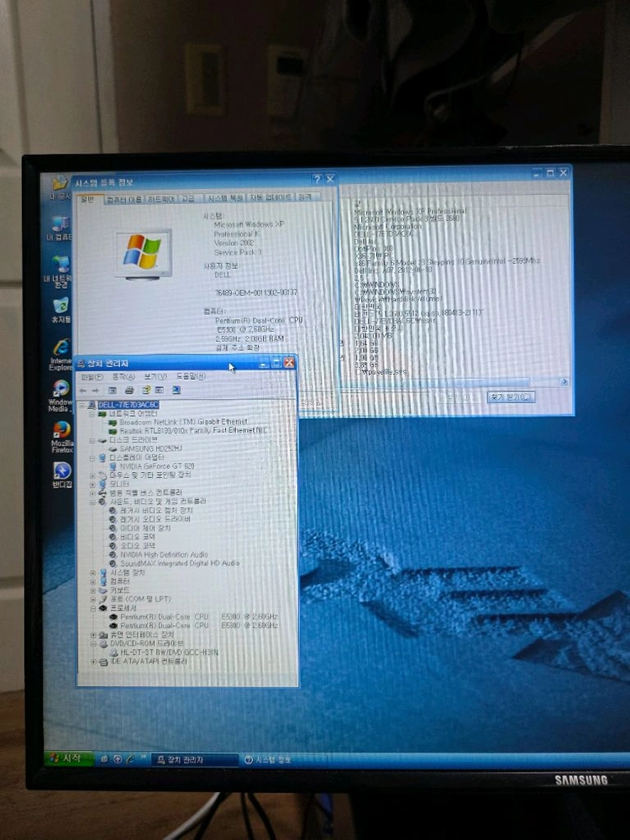Select 레거시 비디오 캡처 장치 entry
Viewport: 630px width, 840px height.
pos(156,511)
